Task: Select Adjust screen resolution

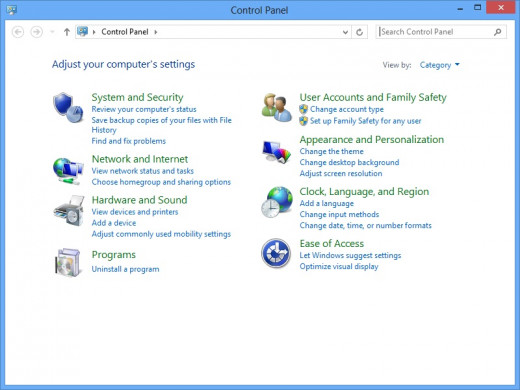Action: [x=341, y=173]
